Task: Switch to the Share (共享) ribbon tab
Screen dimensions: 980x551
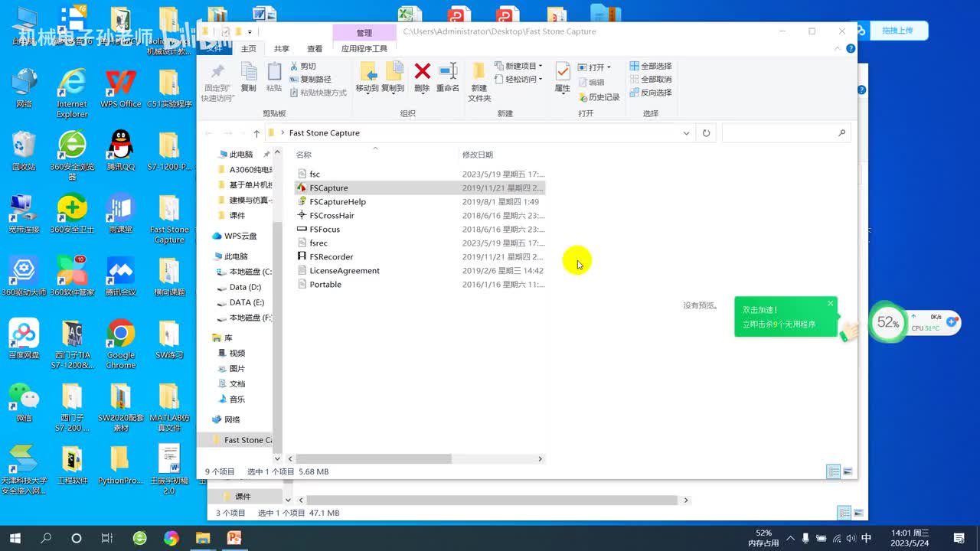Action: (x=282, y=48)
